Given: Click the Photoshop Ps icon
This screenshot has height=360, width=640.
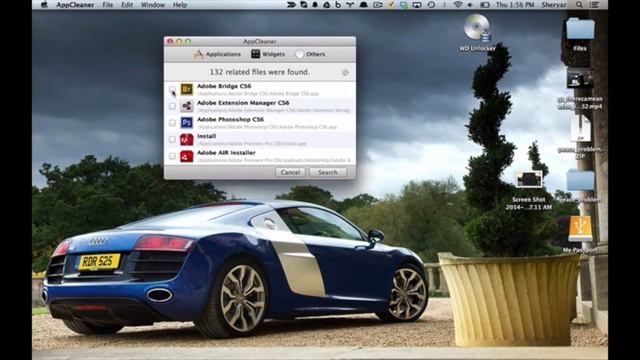Looking at the screenshot, I should [187, 123].
